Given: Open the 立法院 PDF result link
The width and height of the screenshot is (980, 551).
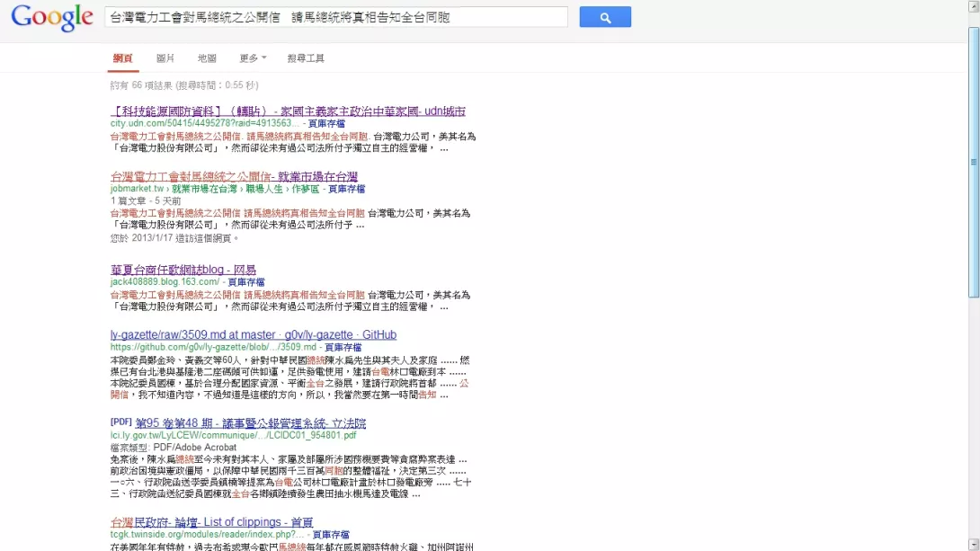Looking at the screenshot, I should [x=250, y=422].
